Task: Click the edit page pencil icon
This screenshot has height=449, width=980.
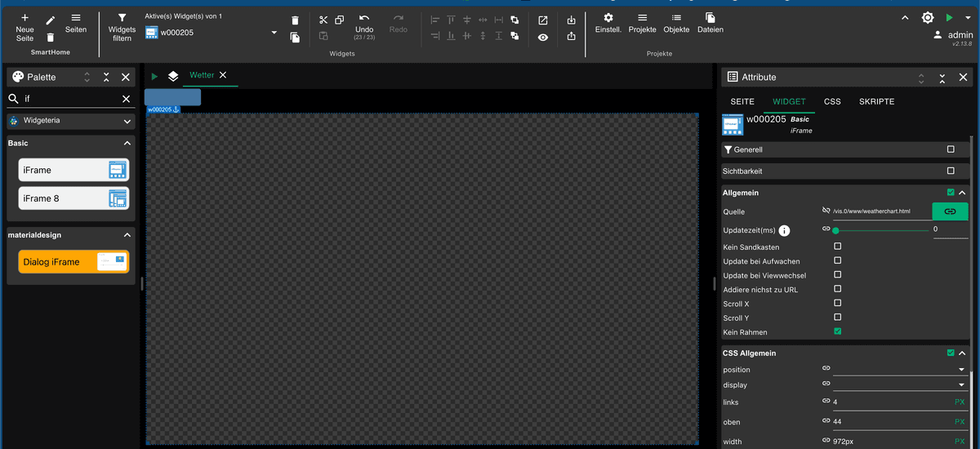Action: 51,20
